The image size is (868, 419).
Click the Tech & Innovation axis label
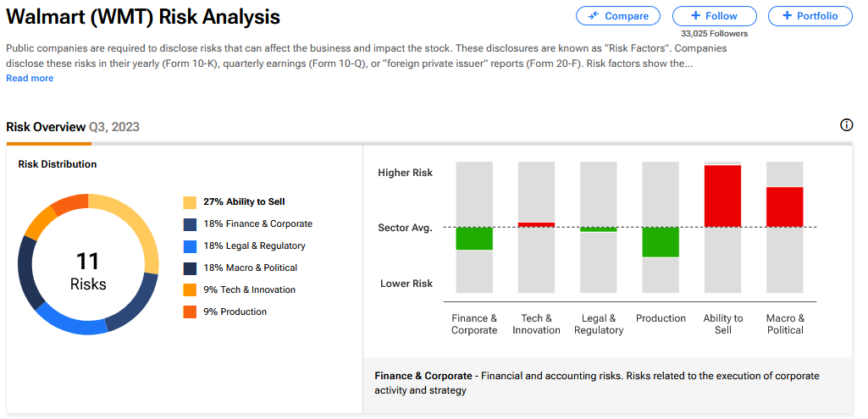[x=536, y=324]
